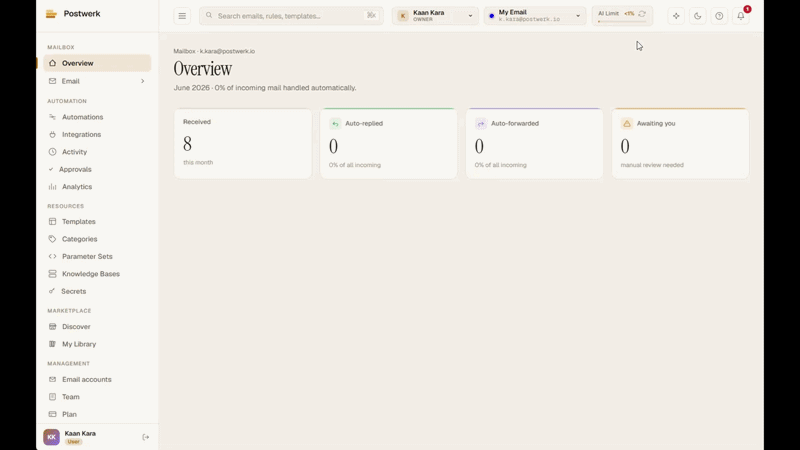Click the Categories label in sidebar
This screenshot has height=450, width=800.
coord(80,239)
